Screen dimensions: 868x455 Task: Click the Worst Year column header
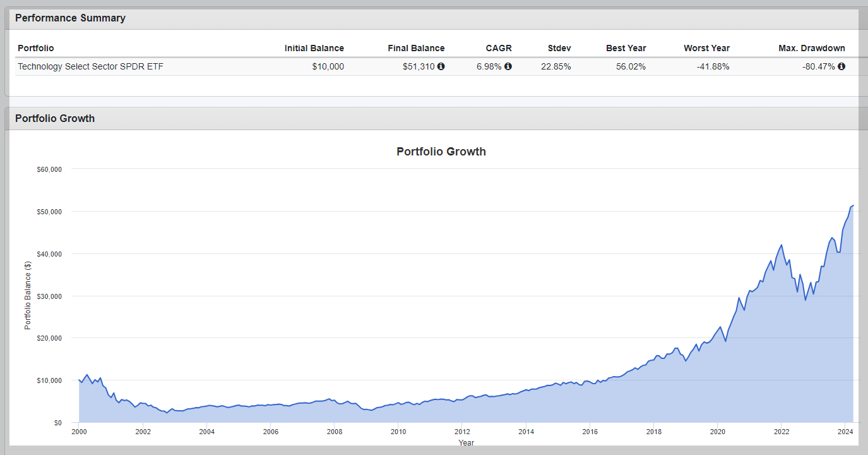coord(706,48)
